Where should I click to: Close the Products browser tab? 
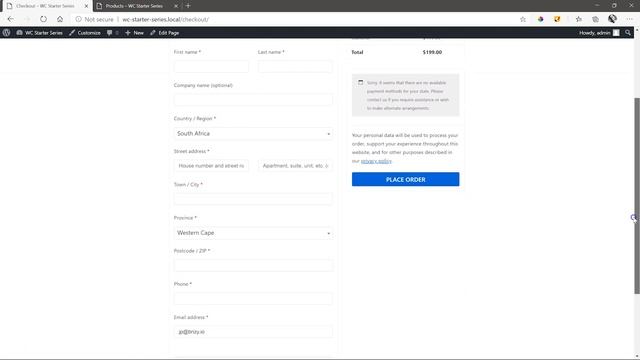pyautogui.click(x=176, y=6)
